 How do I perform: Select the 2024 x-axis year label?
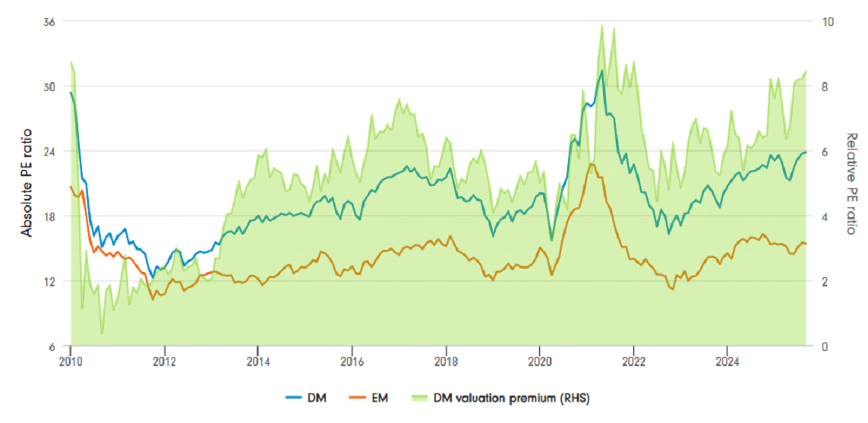727,361
